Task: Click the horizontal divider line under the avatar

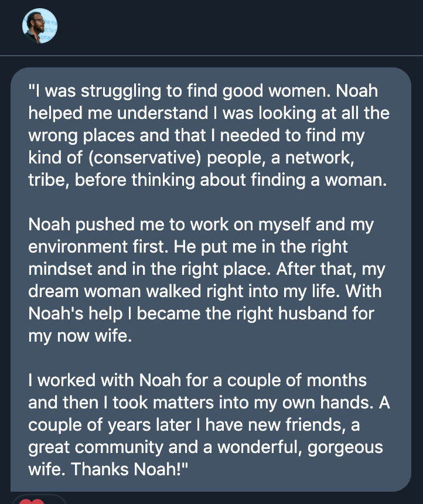Action: [211, 56]
